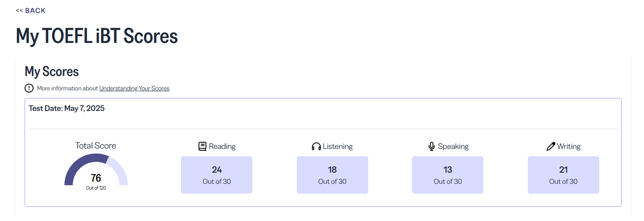Screen dimensions: 644x221
Task: Click the Listening headphones icon
Action: pos(316,146)
